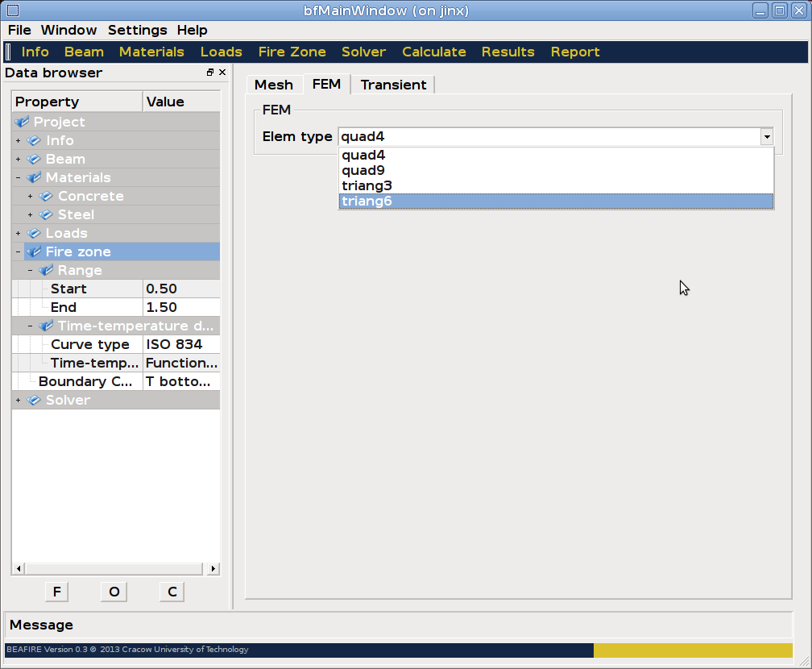
Task: Switch to the Transient tab
Action: [x=393, y=85]
